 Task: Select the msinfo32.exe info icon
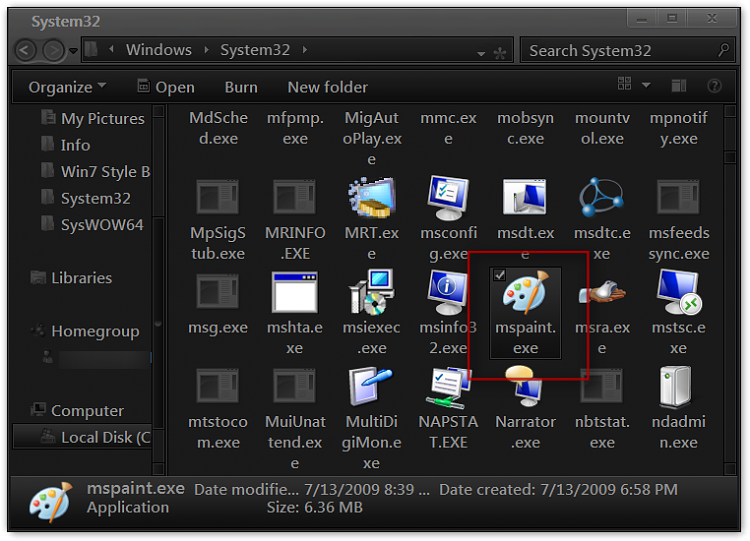448,292
